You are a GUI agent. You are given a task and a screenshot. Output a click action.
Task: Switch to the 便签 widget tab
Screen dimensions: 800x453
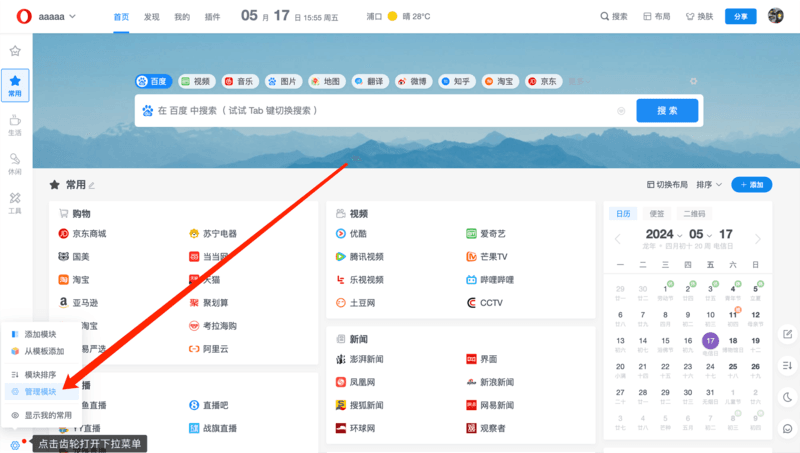point(657,214)
